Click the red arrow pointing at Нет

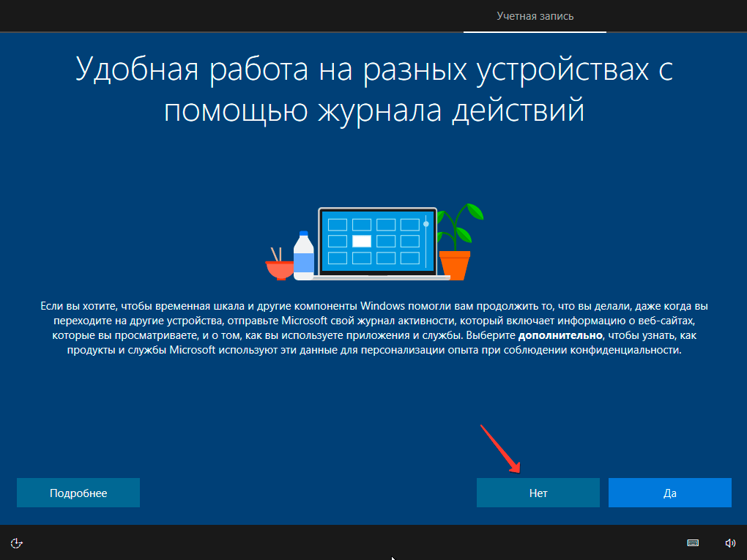(500, 447)
